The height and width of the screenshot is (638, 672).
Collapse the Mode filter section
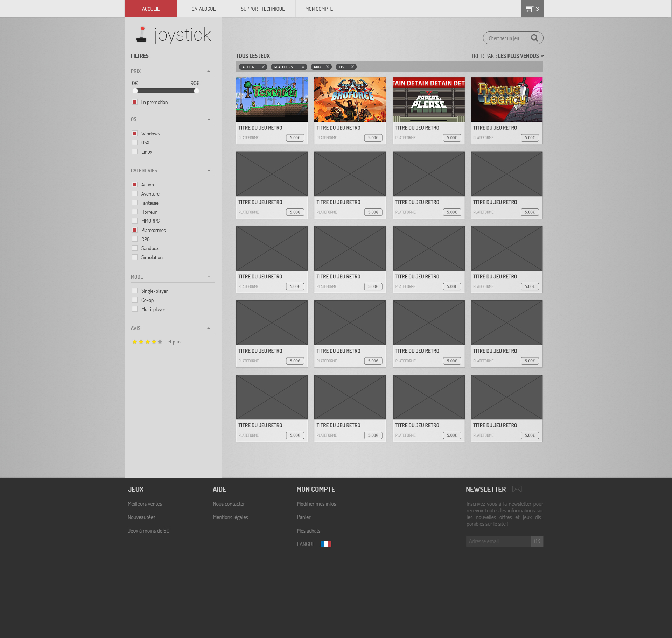click(x=209, y=277)
